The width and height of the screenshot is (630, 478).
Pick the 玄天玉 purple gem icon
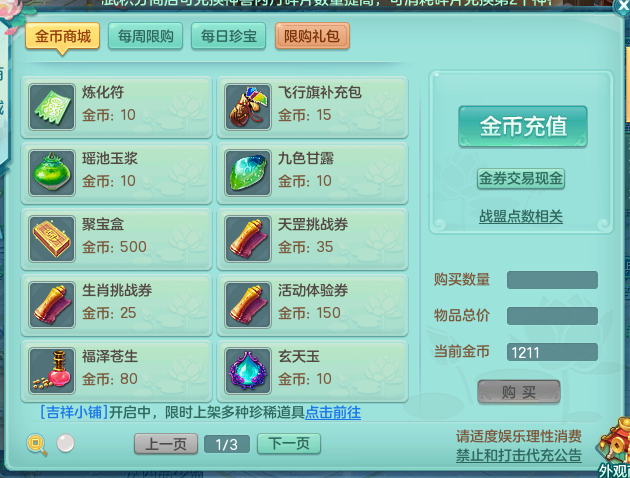click(248, 371)
